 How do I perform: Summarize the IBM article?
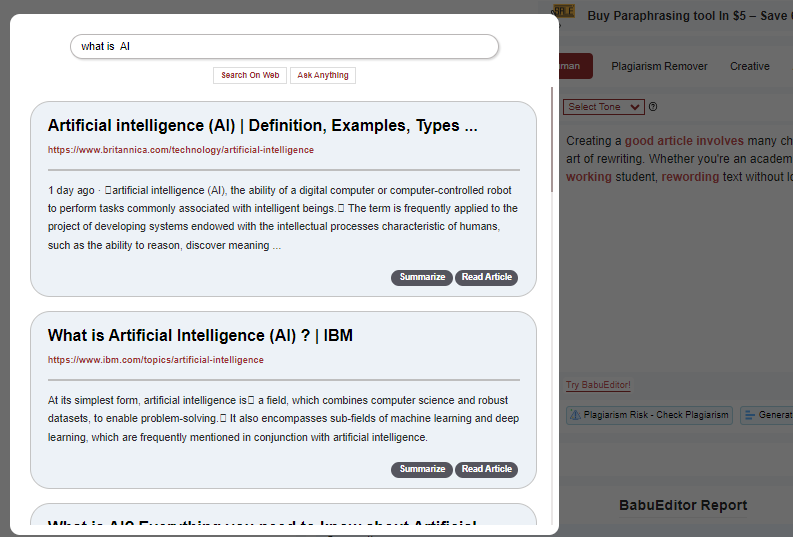coord(422,469)
